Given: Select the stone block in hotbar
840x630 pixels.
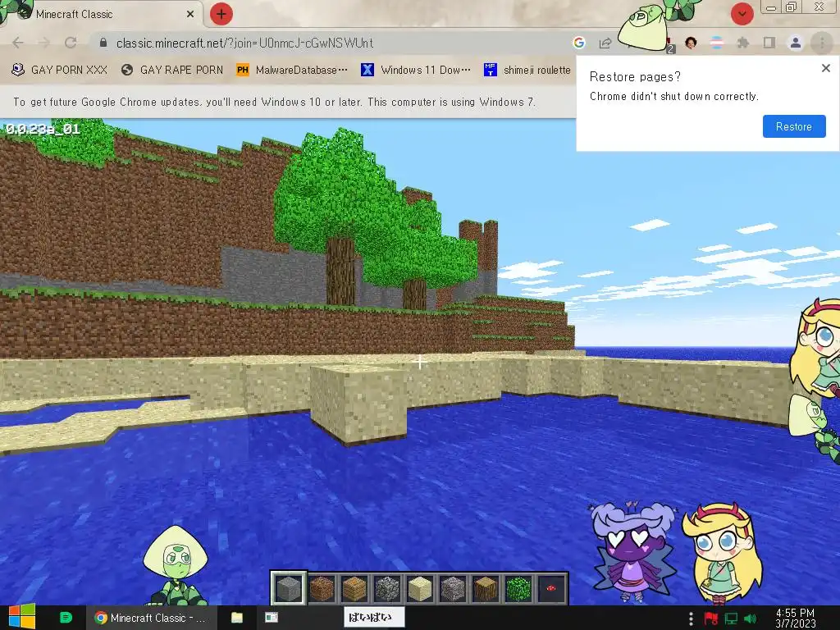Looking at the screenshot, I should [289, 588].
